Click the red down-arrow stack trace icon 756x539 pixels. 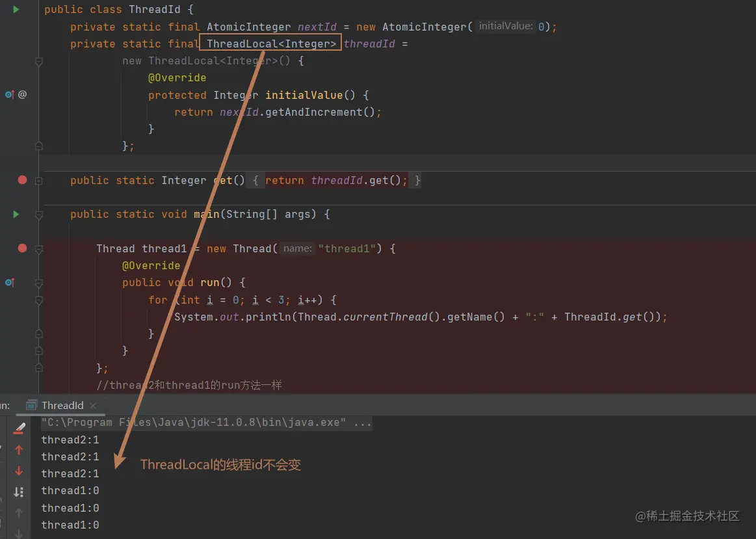click(19, 471)
